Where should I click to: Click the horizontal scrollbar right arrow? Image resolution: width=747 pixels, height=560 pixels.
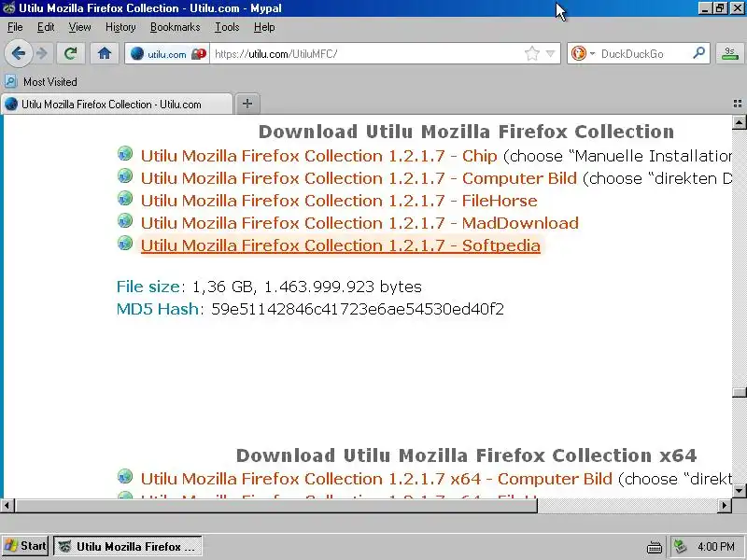point(725,505)
